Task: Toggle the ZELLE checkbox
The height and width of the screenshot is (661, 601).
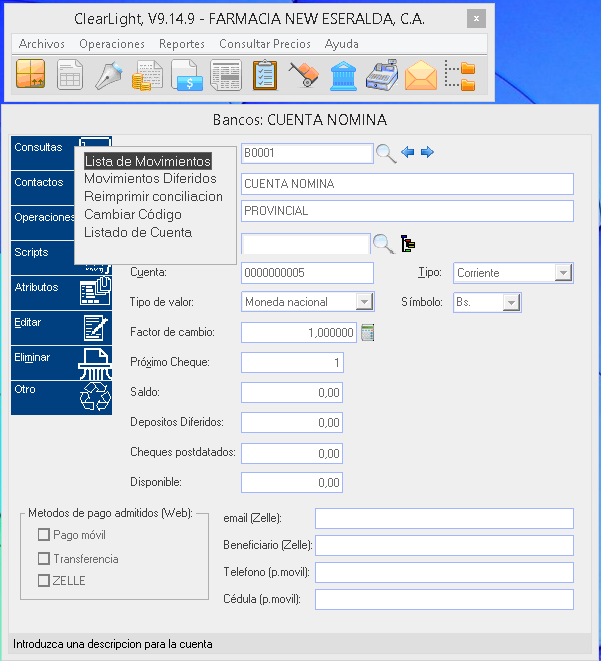Action: point(44,581)
